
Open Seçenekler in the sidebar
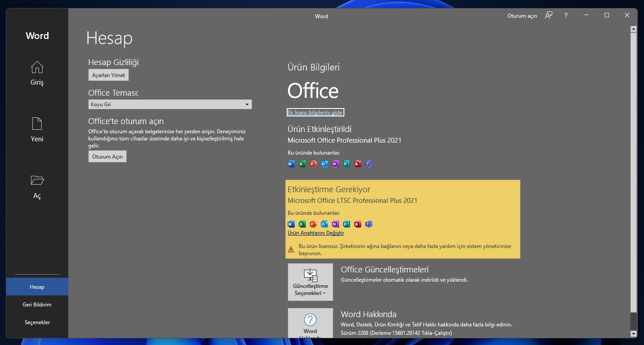(x=37, y=322)
